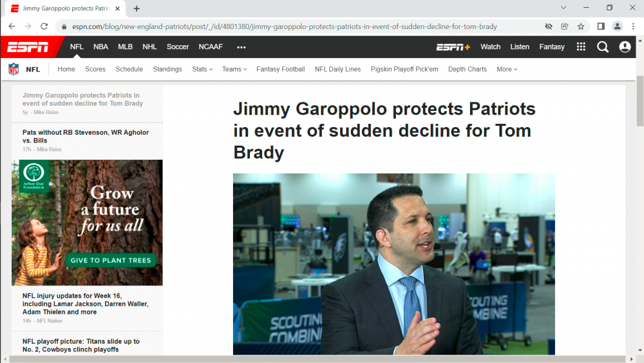The height and width of the screenshot is (363, 644).
Task: Reload the page
Action: click(x=44, y=26)
